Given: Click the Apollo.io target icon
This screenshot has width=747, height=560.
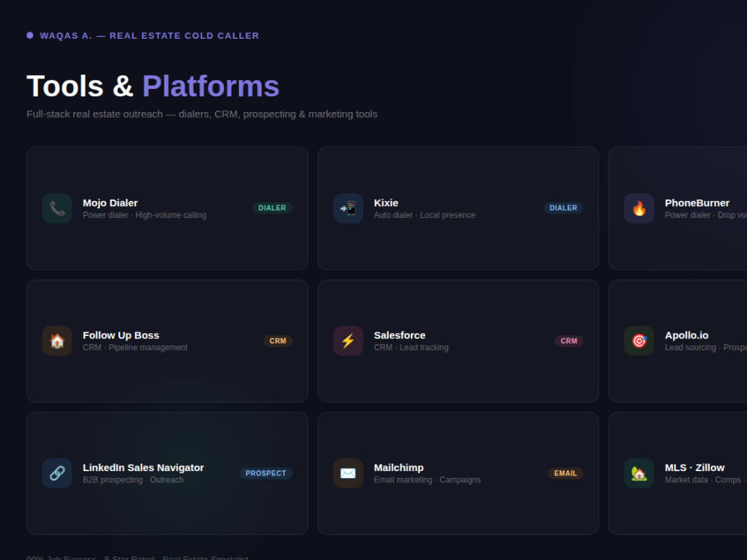Looking at the screenshot, I should coord(639,341).
